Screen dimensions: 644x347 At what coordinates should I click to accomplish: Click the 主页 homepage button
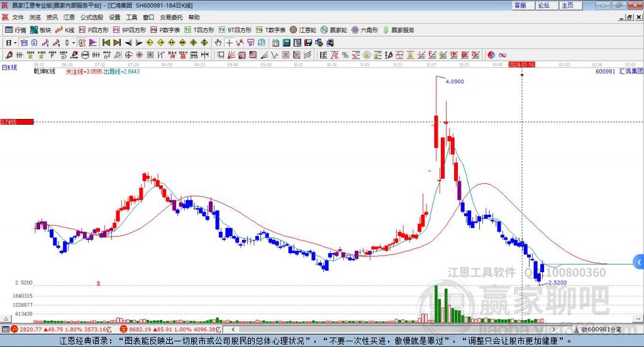571,5
